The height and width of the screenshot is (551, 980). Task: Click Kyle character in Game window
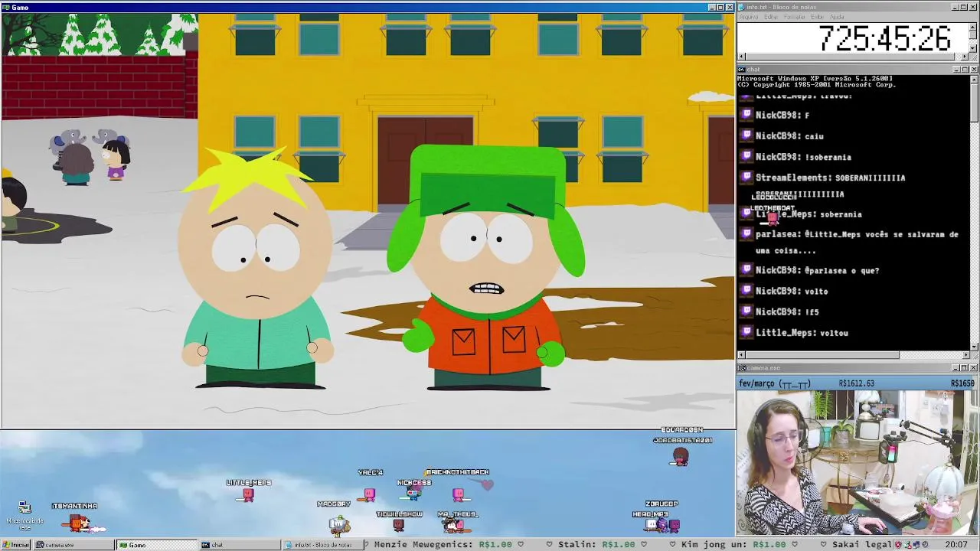coord(488,268)
